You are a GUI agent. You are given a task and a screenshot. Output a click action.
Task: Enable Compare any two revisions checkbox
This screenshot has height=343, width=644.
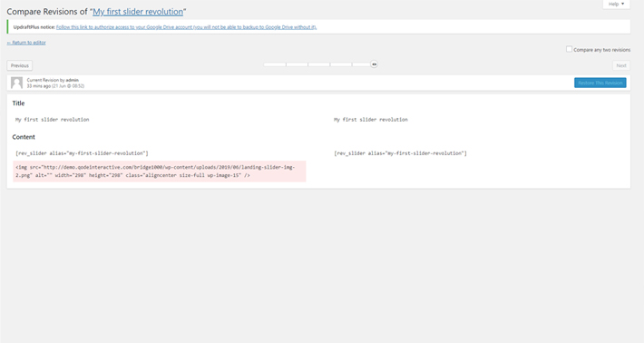click(x=569, y=49)
